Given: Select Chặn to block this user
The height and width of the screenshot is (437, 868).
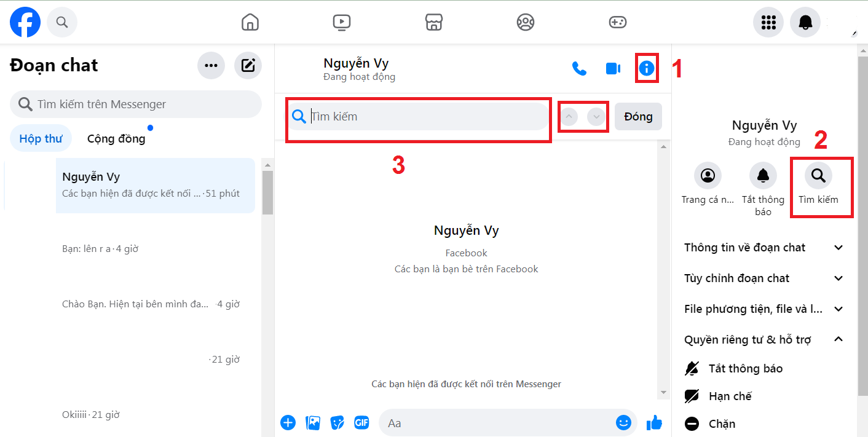Looking at the screenshot, I should 721,424.
